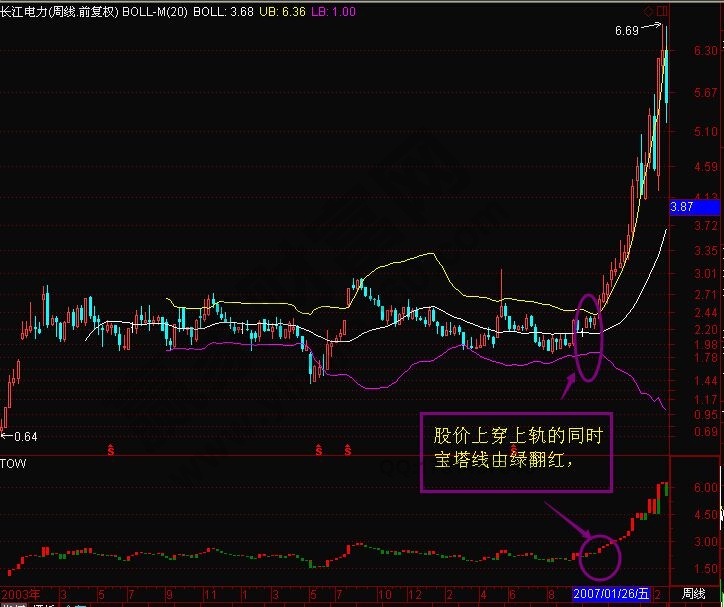Image resolution: width=724 pixels, height=607 pixels.
Task: Click the rightmost red $ marker
Action: tap(347, 451)
